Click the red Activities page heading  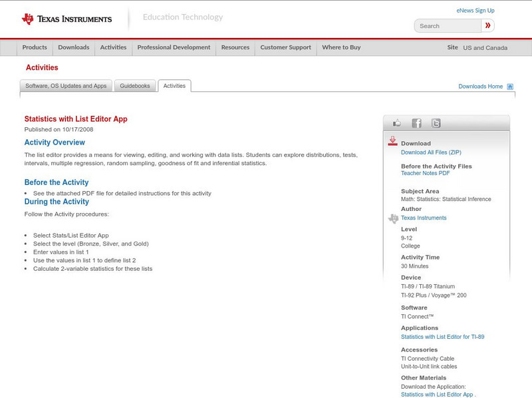pos(42,68)
